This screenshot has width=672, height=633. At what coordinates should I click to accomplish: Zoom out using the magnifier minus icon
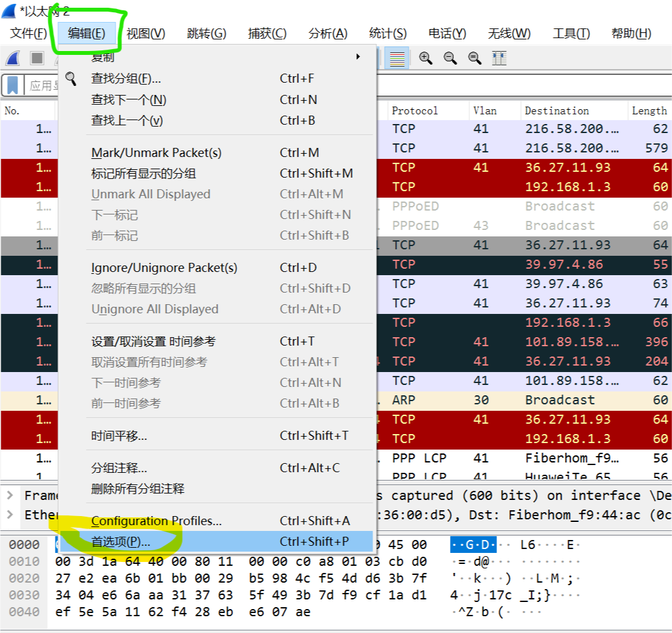(x=450, y=58)
